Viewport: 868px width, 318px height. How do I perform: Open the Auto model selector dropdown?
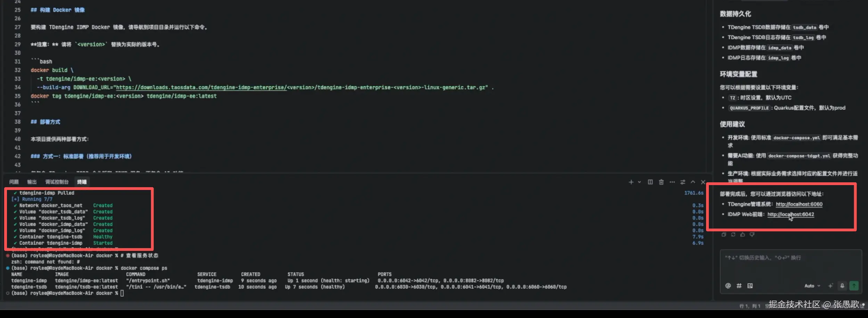(812, 286)
